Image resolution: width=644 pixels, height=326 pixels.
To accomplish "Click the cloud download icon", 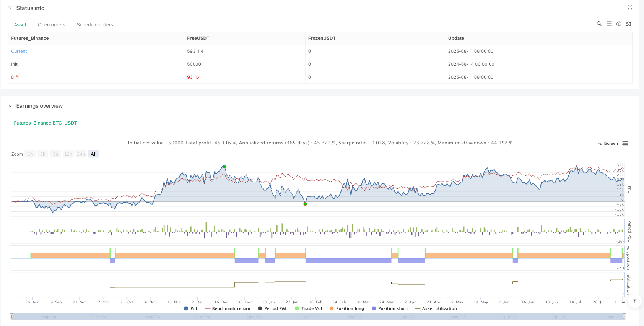I will 619,24.
